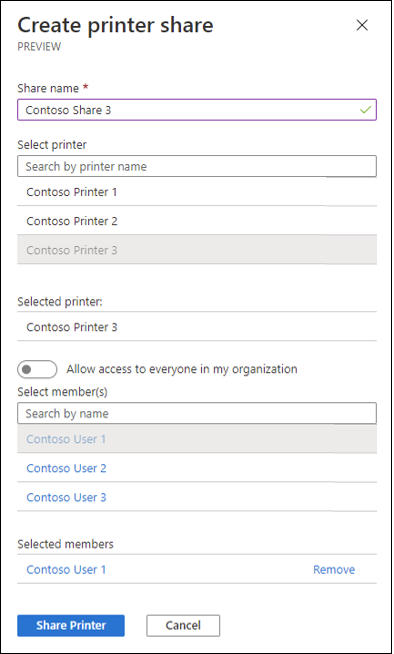
Task: Focus the Search by printer name box
Action: pyautogui.click(x=197, y=166)
